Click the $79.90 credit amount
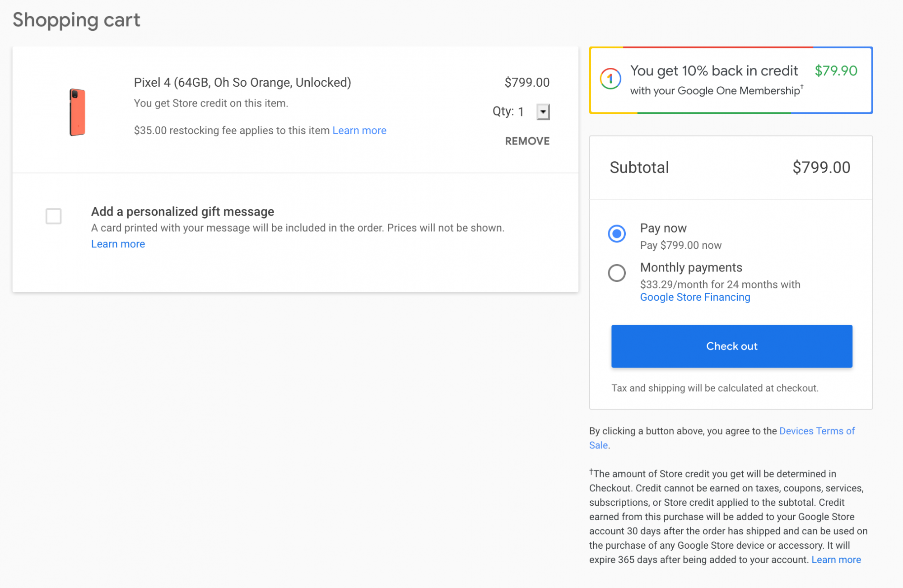This screenshot has height=588, width=903. (x=836, y=71)
